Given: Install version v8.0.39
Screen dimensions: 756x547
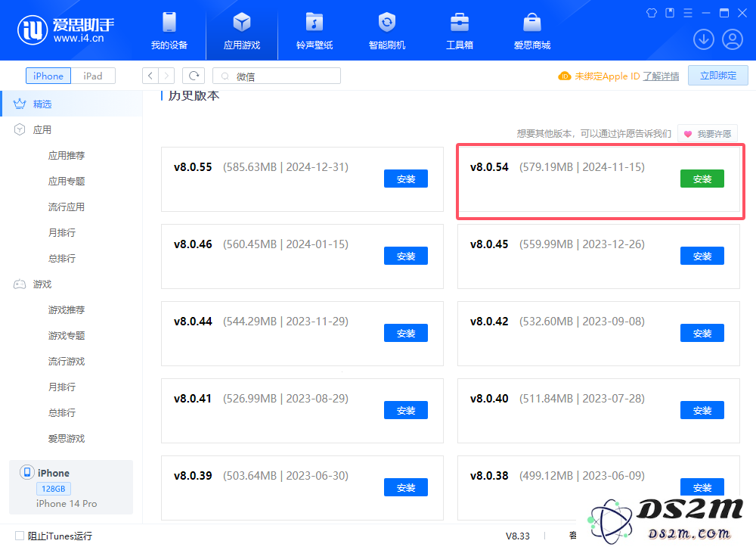Looking at the screenshot, I should pos(406,488).
